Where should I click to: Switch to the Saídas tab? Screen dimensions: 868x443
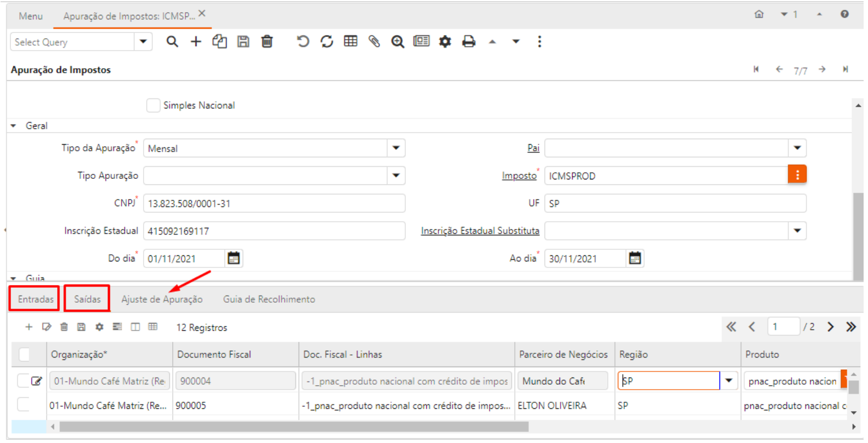tap(87, 299)
